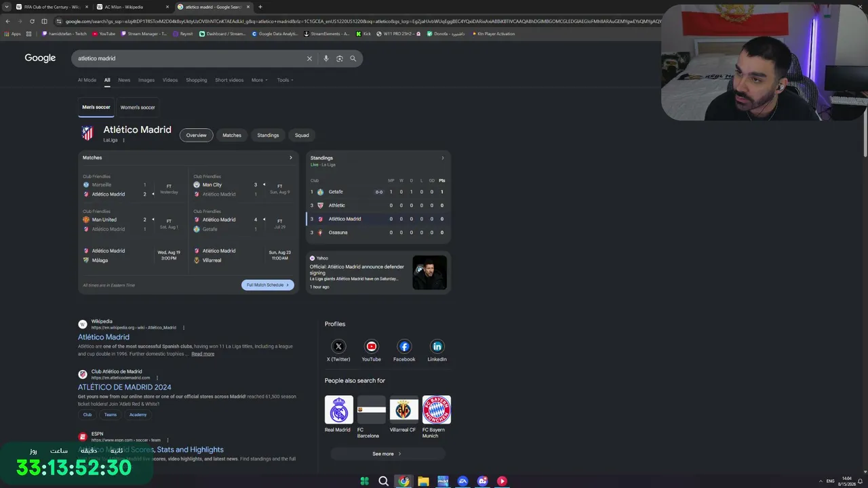Screen dimensions: 868x488
Task: Select the Women's soccer tab
Action: click(x=138, y=107)
